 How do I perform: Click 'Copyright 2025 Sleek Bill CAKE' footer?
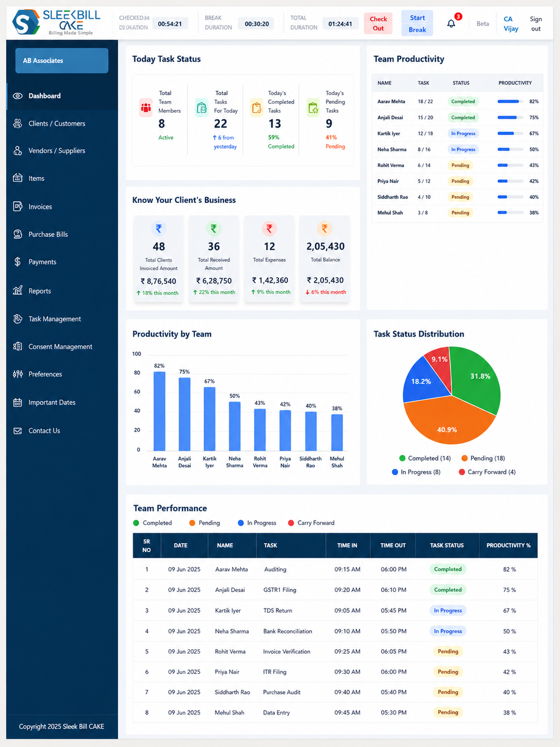click(x=61, y=726)
